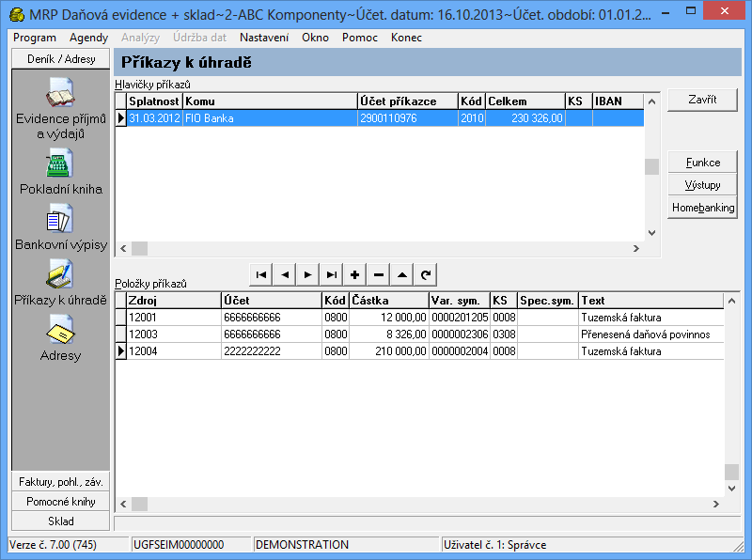Screen dimensions: 752x560
Task: Delete record using minus button
Action: [378, 274]
